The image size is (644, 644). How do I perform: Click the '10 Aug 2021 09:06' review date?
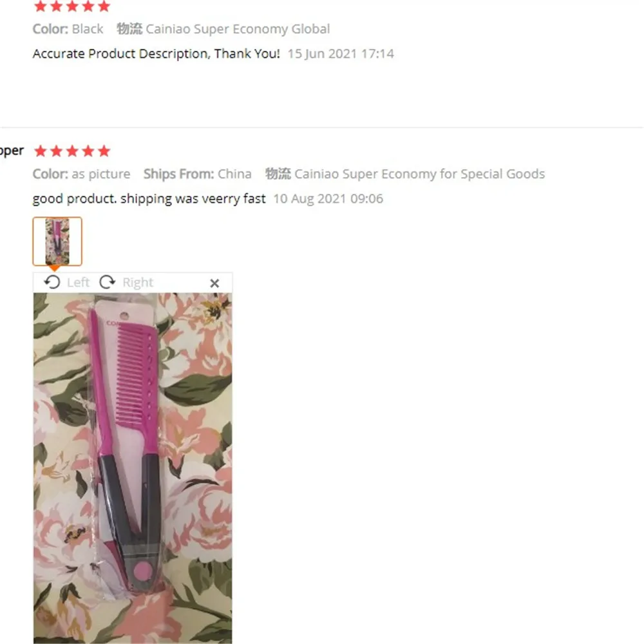pos(328,199)
